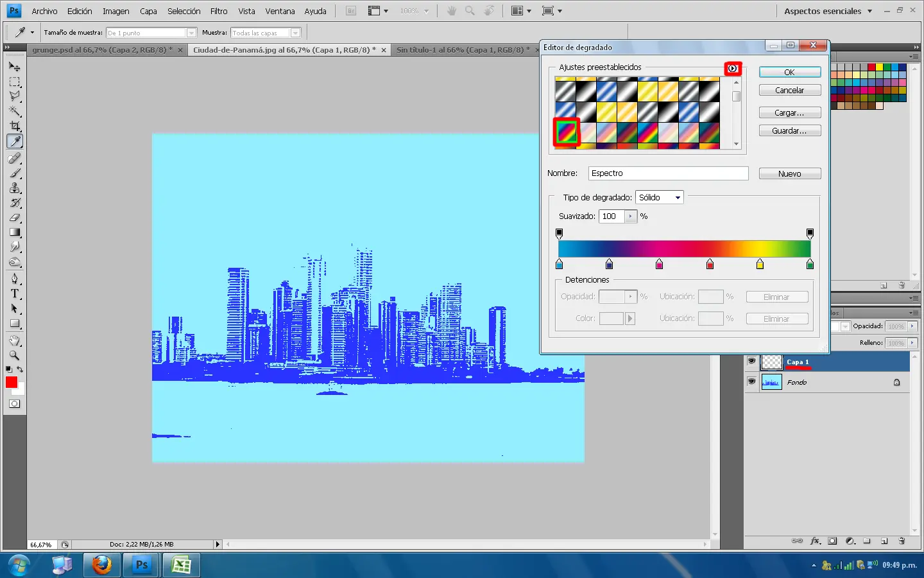The width and height of the screenshot is (924, 578).
Task: Click the Nombre text field
Action: [668, 173]
